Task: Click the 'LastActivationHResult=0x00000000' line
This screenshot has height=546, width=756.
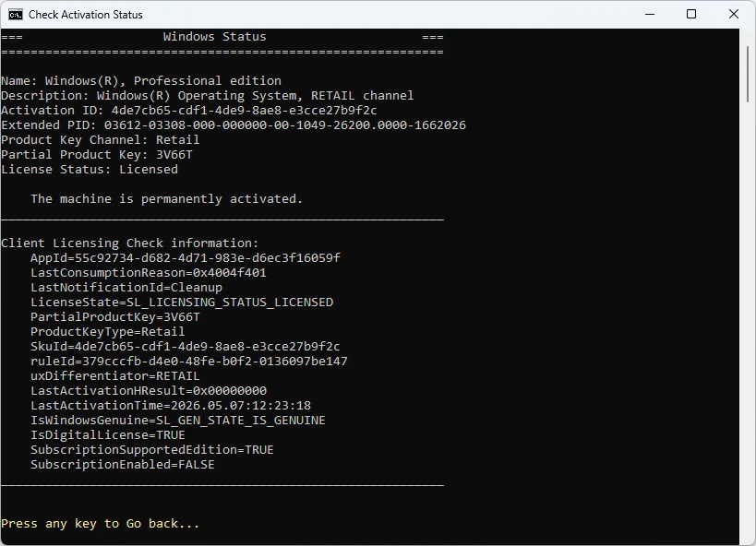Action: [x=149, y=391]
